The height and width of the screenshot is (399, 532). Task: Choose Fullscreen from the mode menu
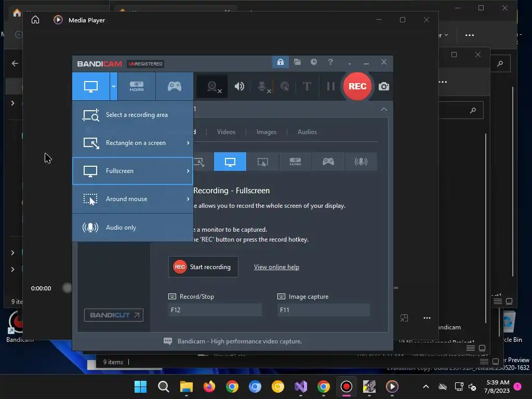(132, 171)
